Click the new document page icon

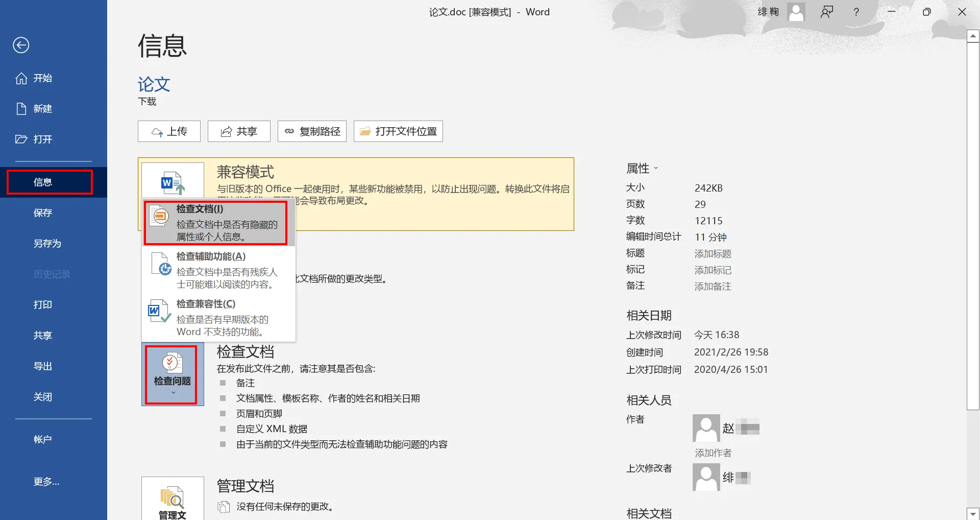[x=21, y=109]
